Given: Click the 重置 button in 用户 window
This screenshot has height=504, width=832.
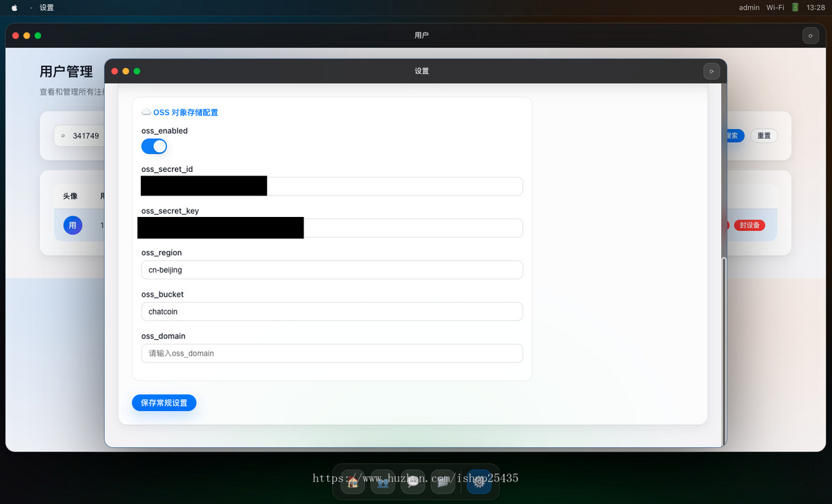Looking at the screenshot, I should [x=763, y=136].
